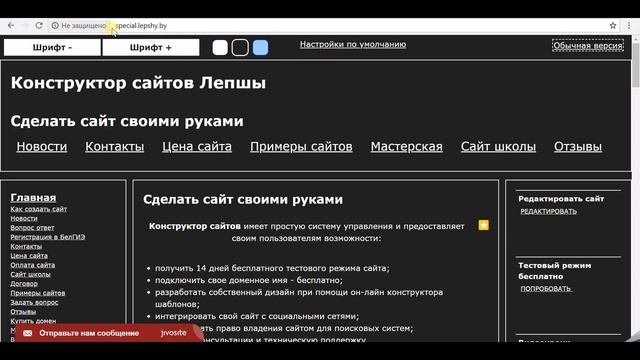Viewport: 640px width, 360px height.
Task: Reload the page with the refresh icon
Action: coord(39,25)
